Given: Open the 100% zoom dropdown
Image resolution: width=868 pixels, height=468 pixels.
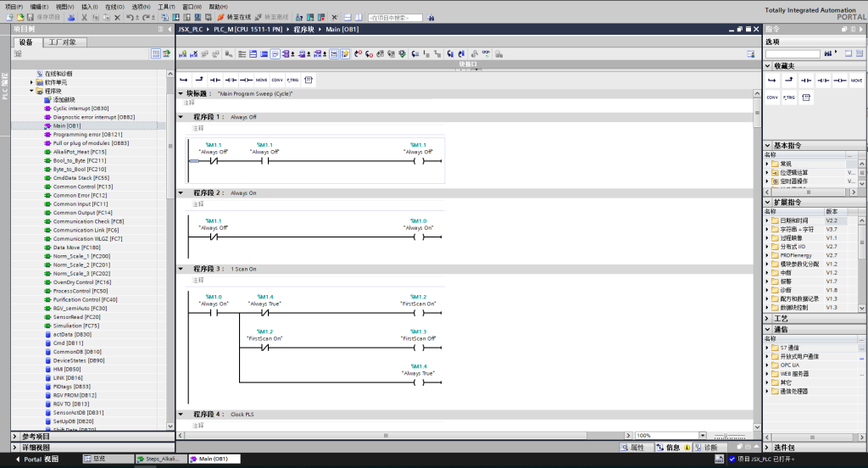Looking at the screenshot, I should pyautogui.click(x=703, y=435).
